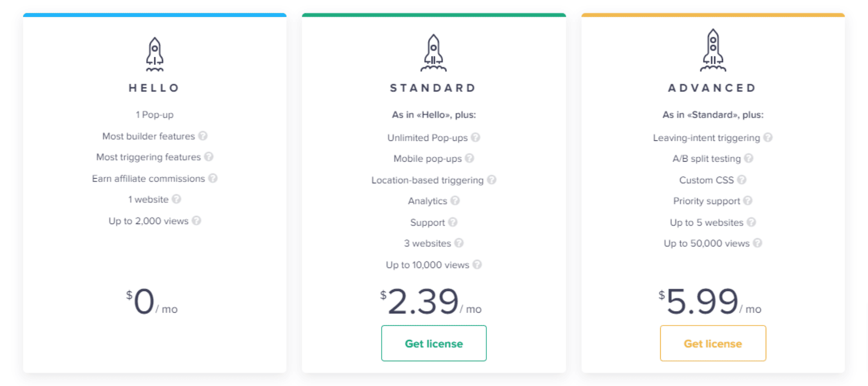
Task: Click the Hello plan rocket icon
Action: (x=155, y=54)
